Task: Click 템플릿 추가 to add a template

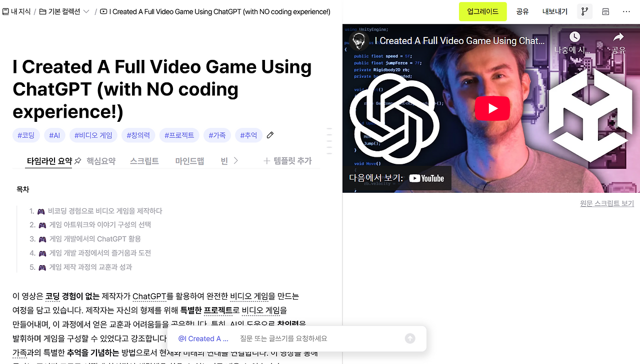Action: [287, 161]
